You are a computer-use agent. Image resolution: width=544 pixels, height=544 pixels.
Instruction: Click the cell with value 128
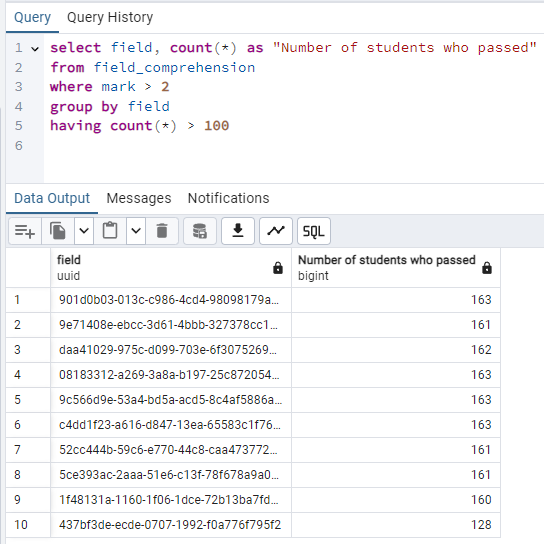(x=396, y=525)
